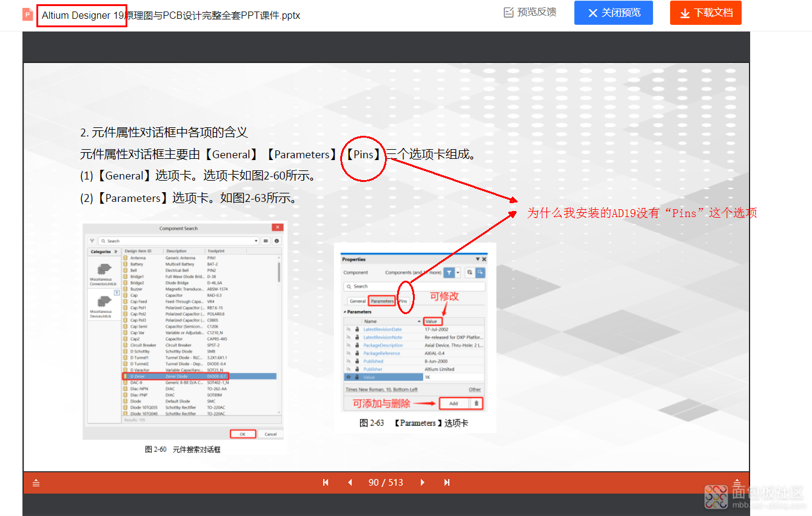Click the component icon next to D Schottky
Image resolution: width=812 pixels, height=516 pixels.
pos(126,352)
